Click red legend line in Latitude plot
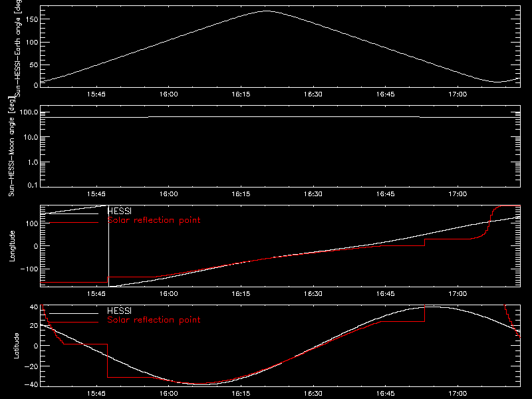Viewport: 532px width, 399px height. pyautogui.click(x=74, y=323)
